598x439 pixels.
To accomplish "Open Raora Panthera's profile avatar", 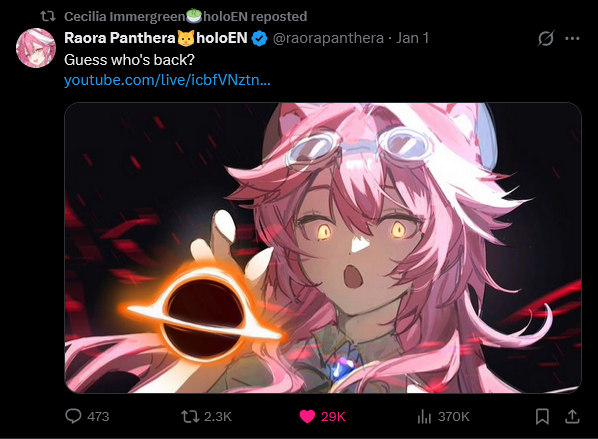I will click(x=36, y=48).
